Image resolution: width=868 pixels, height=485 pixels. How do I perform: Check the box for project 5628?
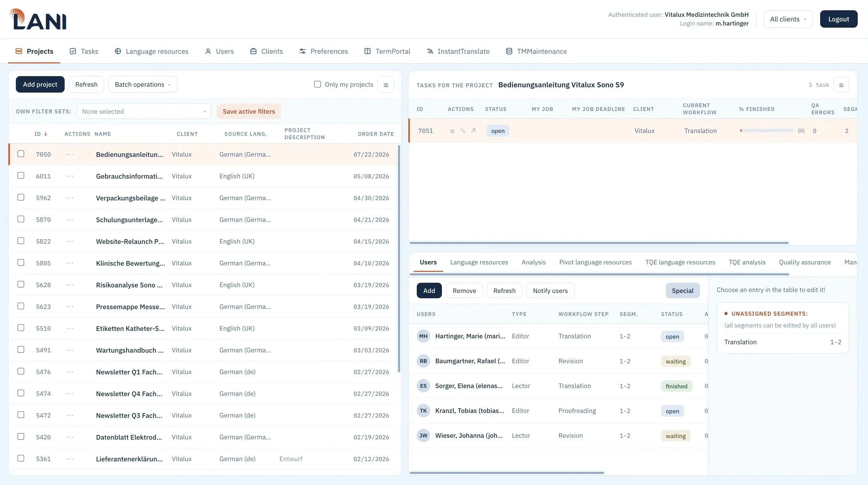(21, 285)
